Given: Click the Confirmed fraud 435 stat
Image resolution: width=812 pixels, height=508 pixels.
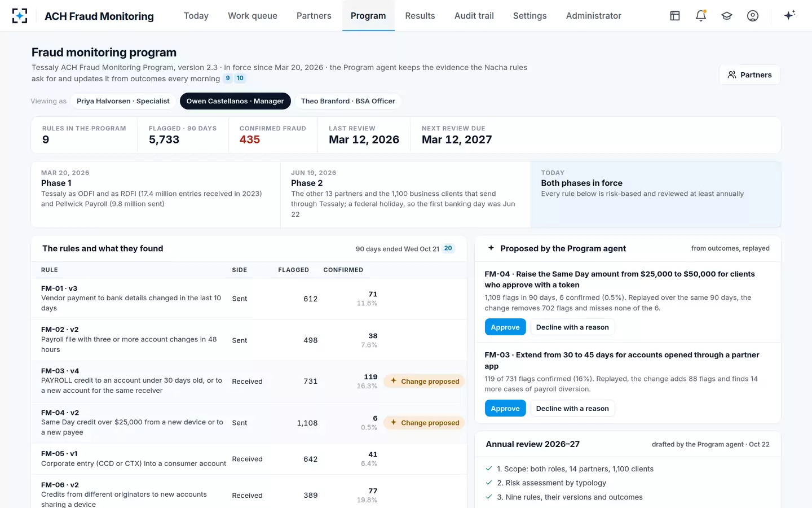Looking at the screenshot, I should pyautogui.click(x=272, y=135).
